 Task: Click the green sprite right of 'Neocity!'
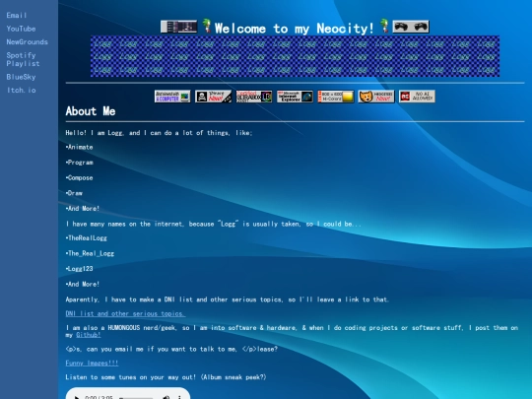point(384,27)
